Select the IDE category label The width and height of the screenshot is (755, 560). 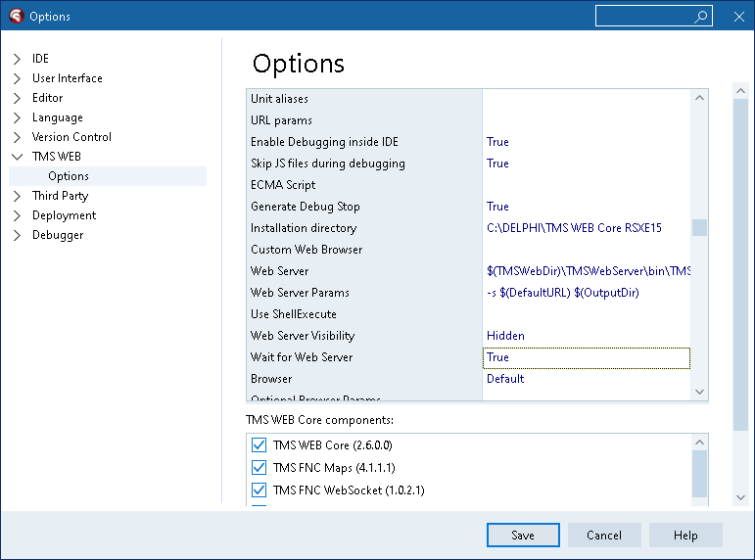[40, 59]
